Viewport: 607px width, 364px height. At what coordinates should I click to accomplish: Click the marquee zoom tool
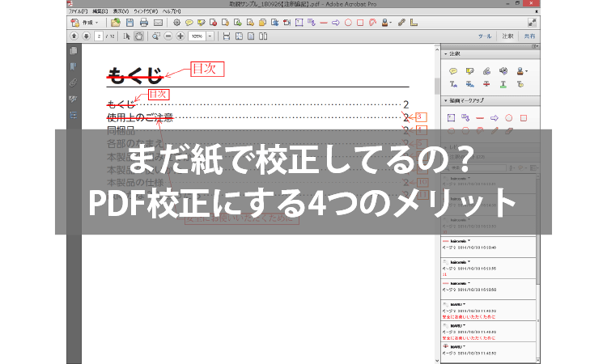[x=155, y=36]
